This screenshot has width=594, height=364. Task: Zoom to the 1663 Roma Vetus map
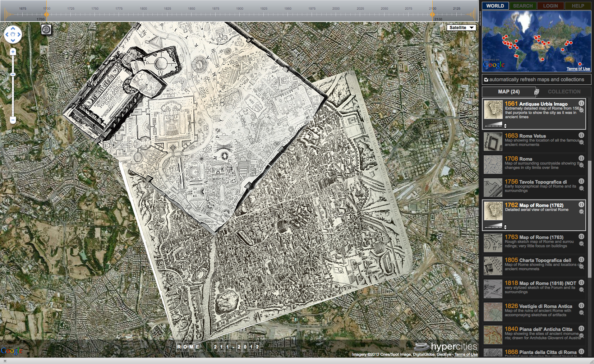point(581,143)
